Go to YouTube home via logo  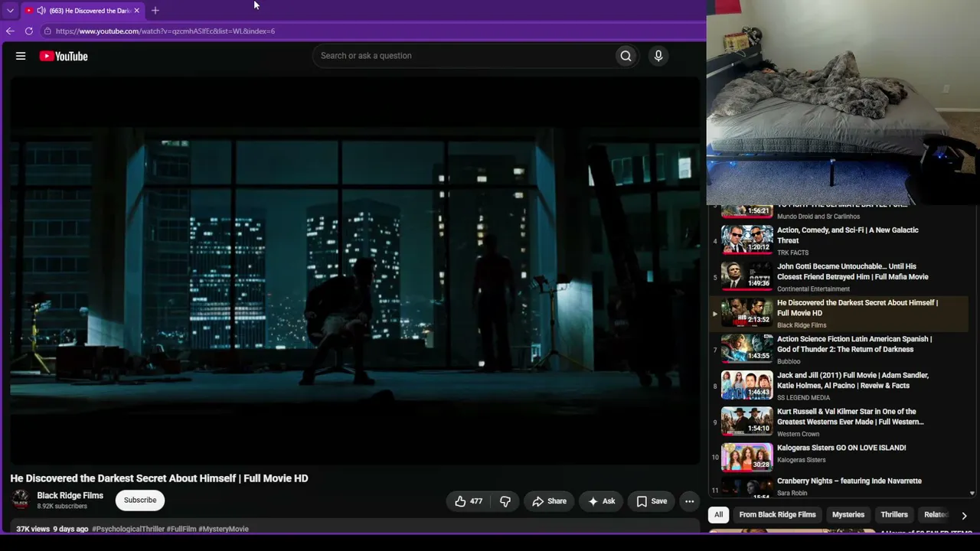[x=64, y=56]
